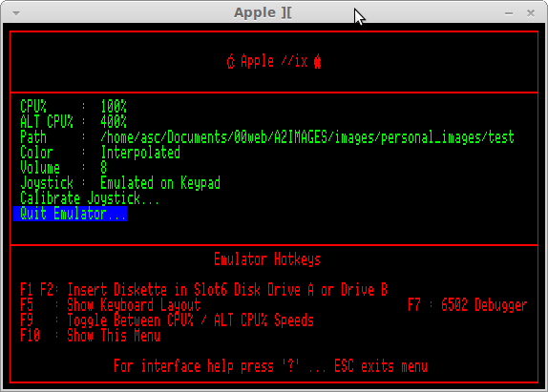548x392 pixels.
Task: Toggle the Color Interpolated option
Action: pos(100,153)
